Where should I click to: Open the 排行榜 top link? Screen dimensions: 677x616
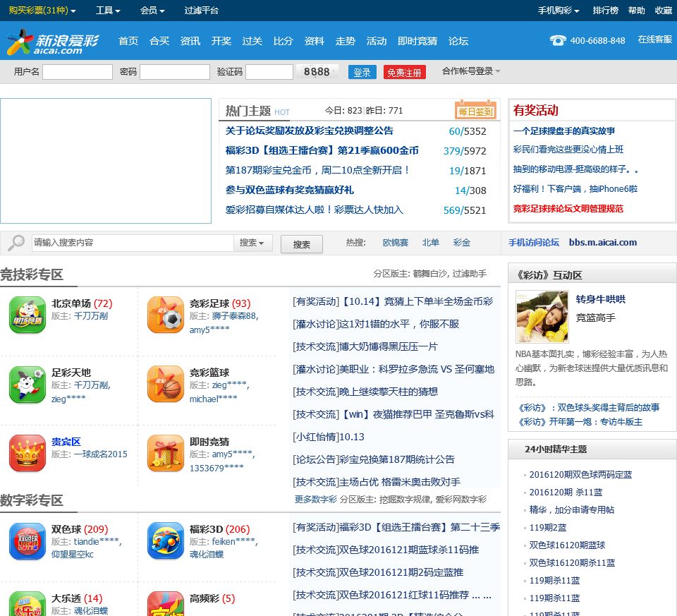pos(605,11)
